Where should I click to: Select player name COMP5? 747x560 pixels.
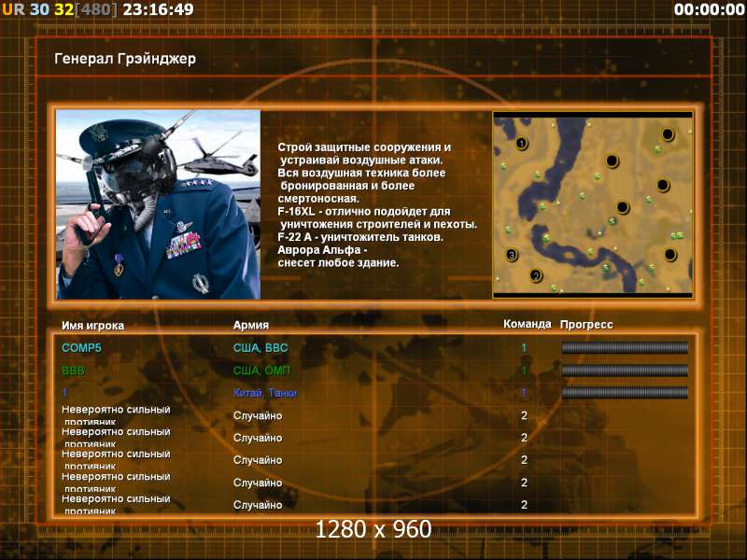81,347
